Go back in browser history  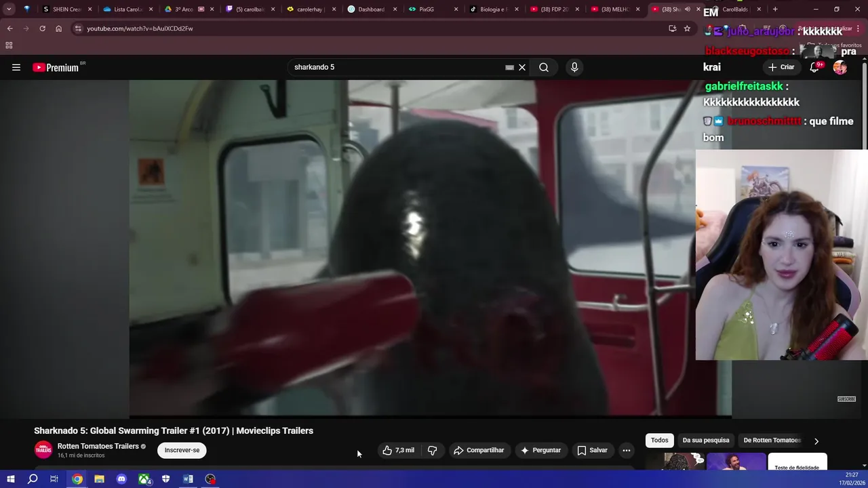pyautogui.click(x=9, y=28)
